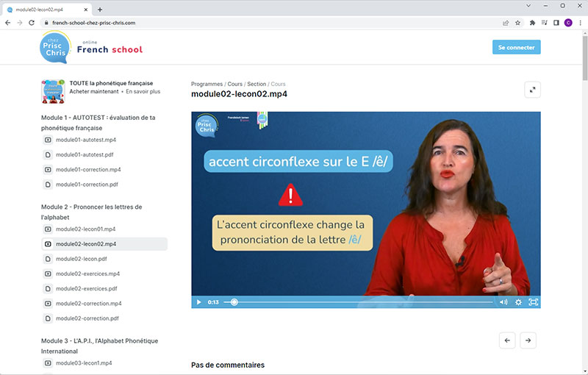This screenshot has width=588, height=375.
Task: Select module01-autotest.mp4 in sidebar
Action: pyautogui.click(x=85, y=140)
